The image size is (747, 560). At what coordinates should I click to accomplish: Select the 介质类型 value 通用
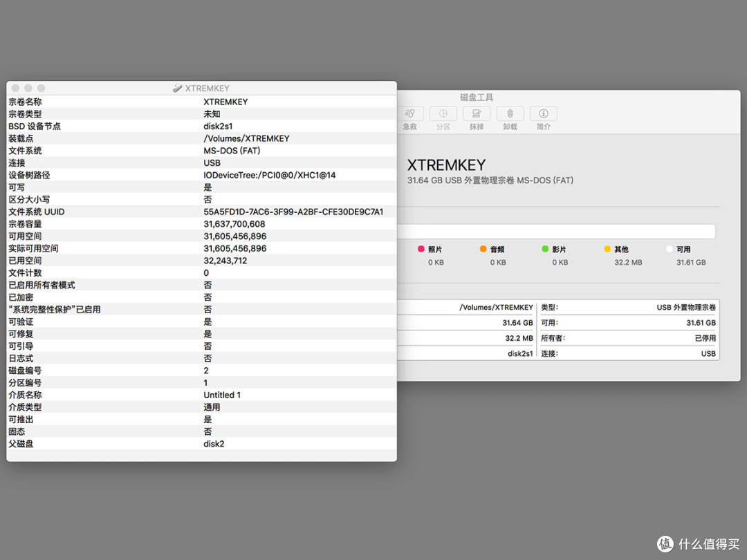(x=212, y=407)
